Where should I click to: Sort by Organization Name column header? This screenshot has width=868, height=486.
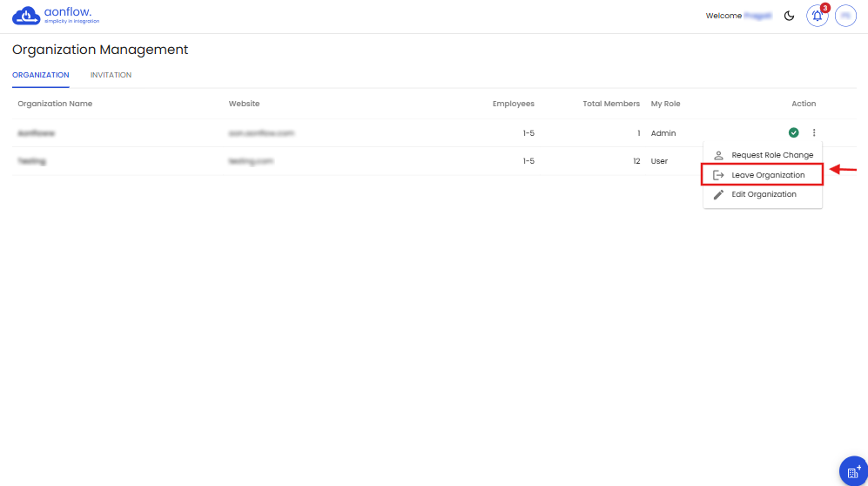pyautogui.click(x=55, y=104)
